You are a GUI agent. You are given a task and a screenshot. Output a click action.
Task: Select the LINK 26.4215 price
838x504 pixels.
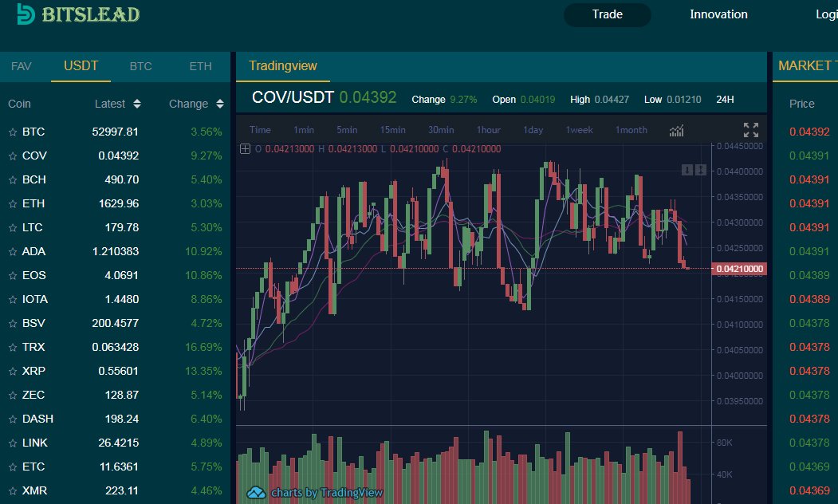click(119, 443)
